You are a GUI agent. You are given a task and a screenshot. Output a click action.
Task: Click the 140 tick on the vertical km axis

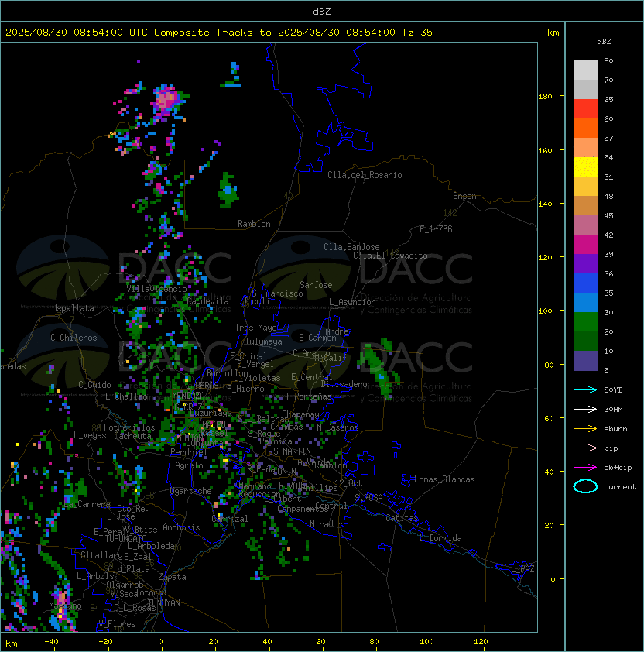pyautogui.click(x=545, y=204)
